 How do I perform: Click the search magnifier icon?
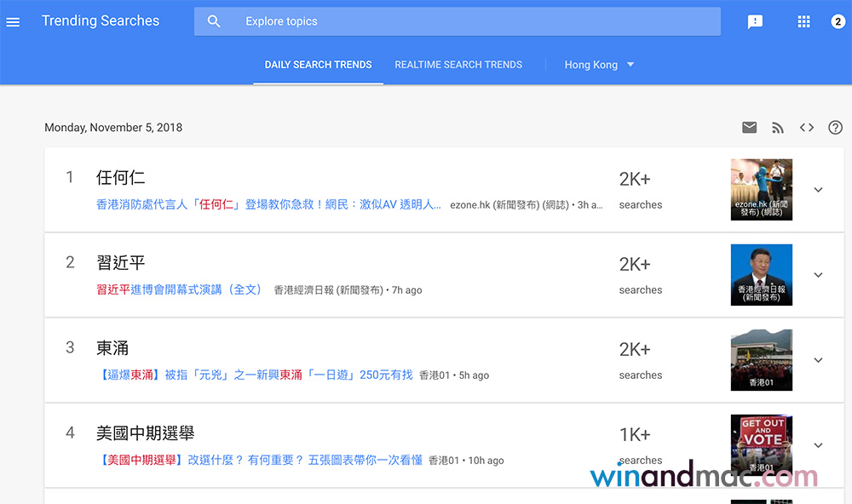[x=214, y=22]
